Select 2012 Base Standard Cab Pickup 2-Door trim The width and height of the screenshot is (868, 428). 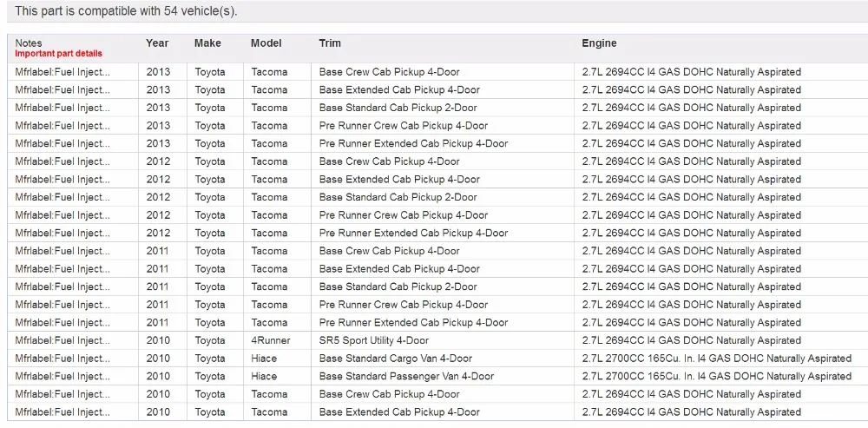(x=398, y=197)
